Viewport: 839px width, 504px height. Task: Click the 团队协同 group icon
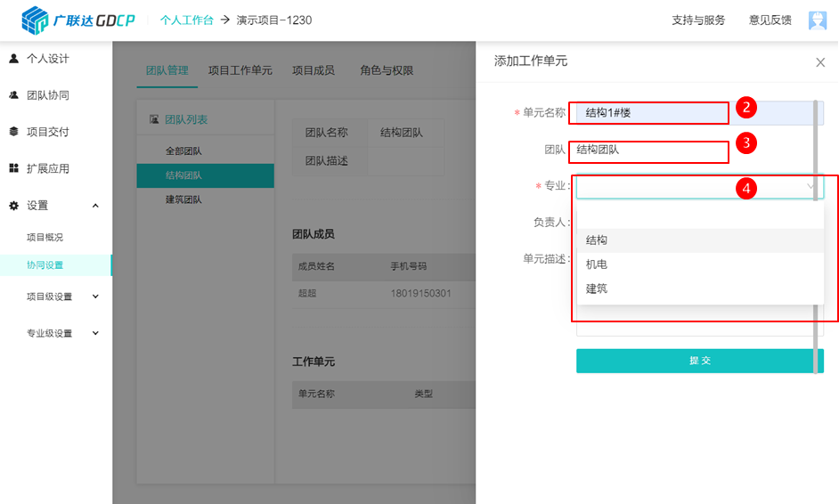tap(14, 95)
